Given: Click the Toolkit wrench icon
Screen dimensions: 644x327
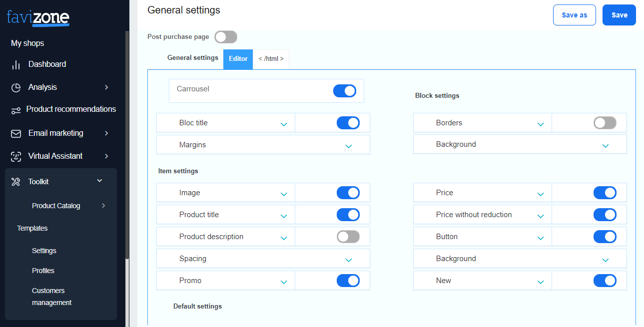Looking at the screenshot, I should click(16, 182).
